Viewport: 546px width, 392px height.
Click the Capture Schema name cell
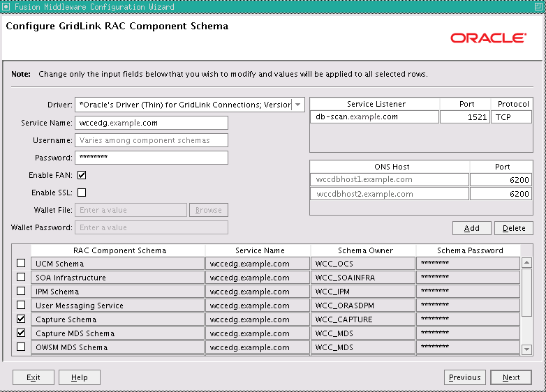point(118,319)
